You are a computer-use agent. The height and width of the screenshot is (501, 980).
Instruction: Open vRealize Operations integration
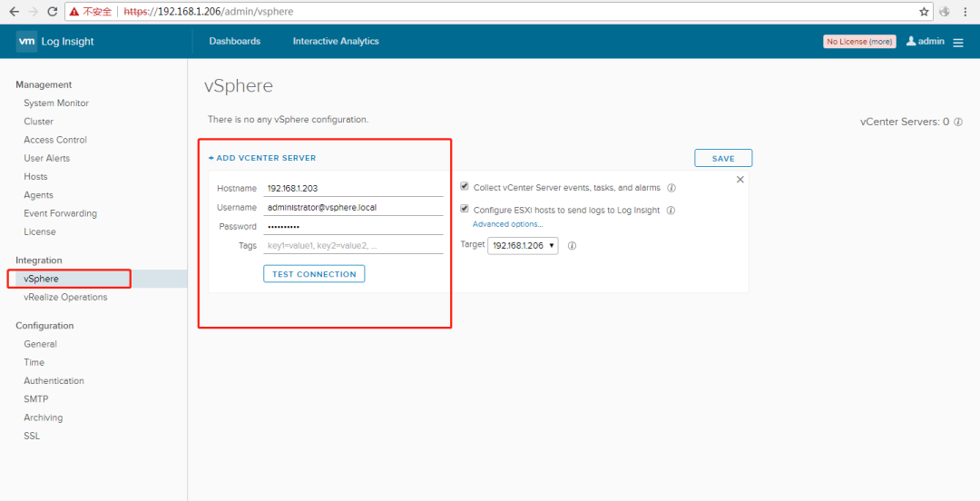[x=65, y=297]
